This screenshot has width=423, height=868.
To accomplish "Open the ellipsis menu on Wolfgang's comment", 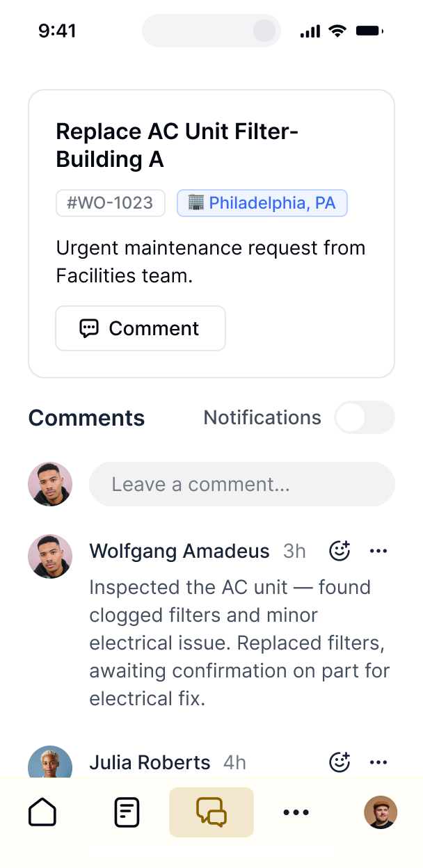I will pyautogui.click(x=378, y=551).
